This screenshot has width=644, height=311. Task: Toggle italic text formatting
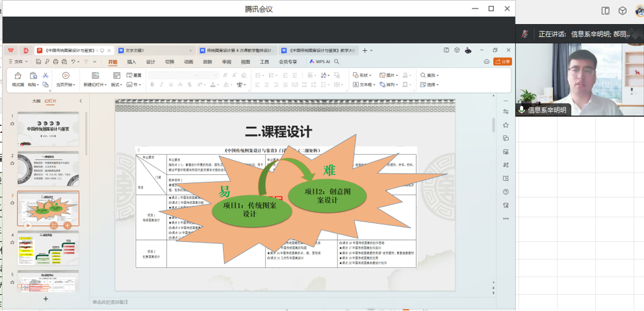(162, 85)
